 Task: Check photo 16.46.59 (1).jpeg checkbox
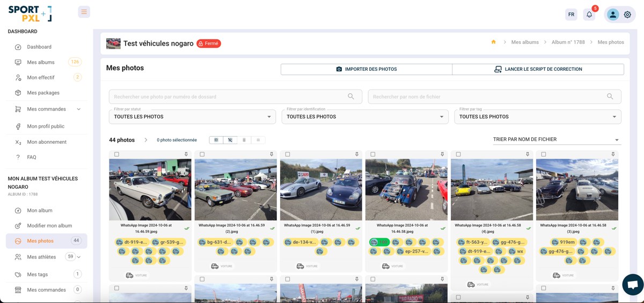pos(287,154)
